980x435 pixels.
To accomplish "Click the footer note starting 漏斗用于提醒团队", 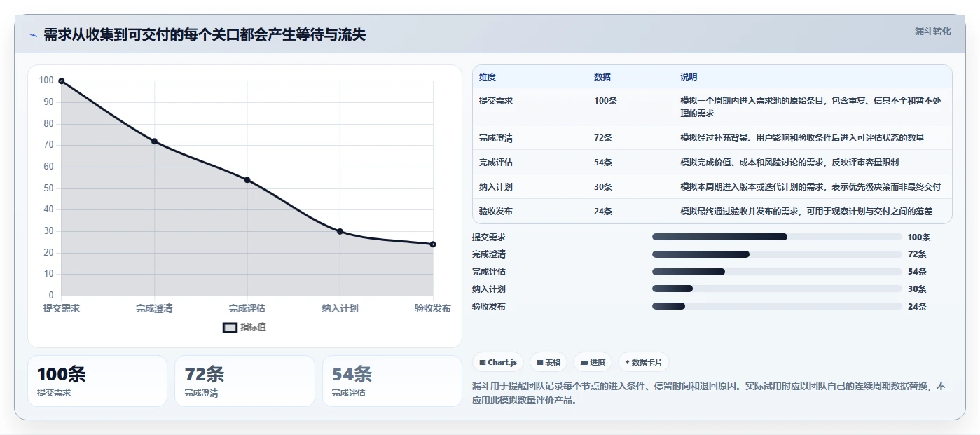I will (710, 394).
